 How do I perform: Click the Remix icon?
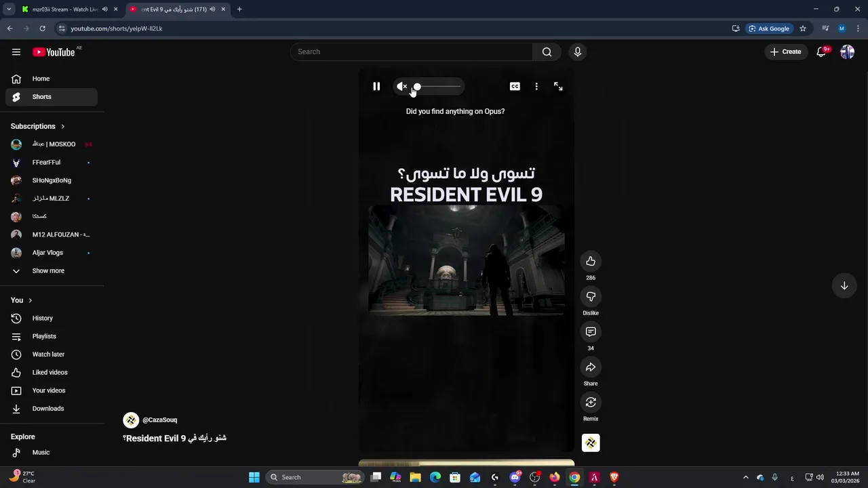pos(591,402)
